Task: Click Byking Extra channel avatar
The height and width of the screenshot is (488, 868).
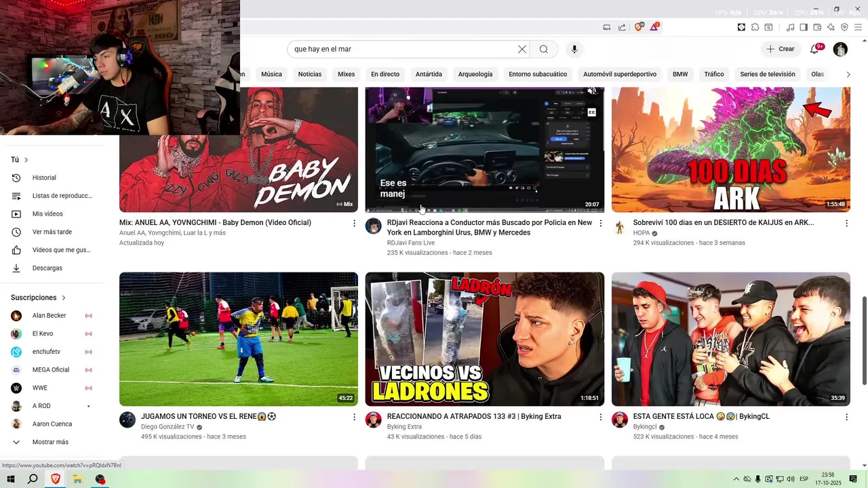Action: (x=373, y=420)
